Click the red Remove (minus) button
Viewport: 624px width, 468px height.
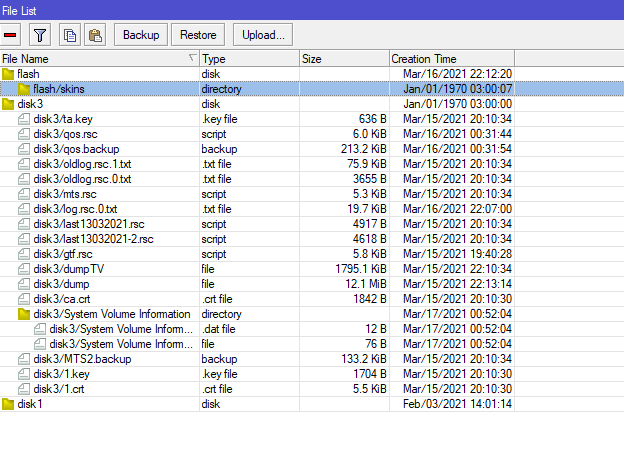coord(10,35)
